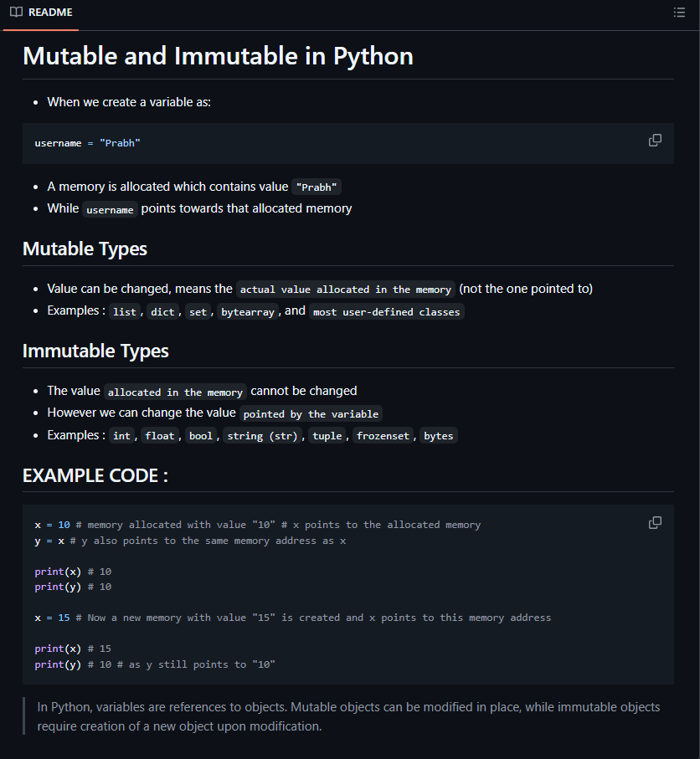
Task: Click the 'list' inline code
Action: [125, 312]
